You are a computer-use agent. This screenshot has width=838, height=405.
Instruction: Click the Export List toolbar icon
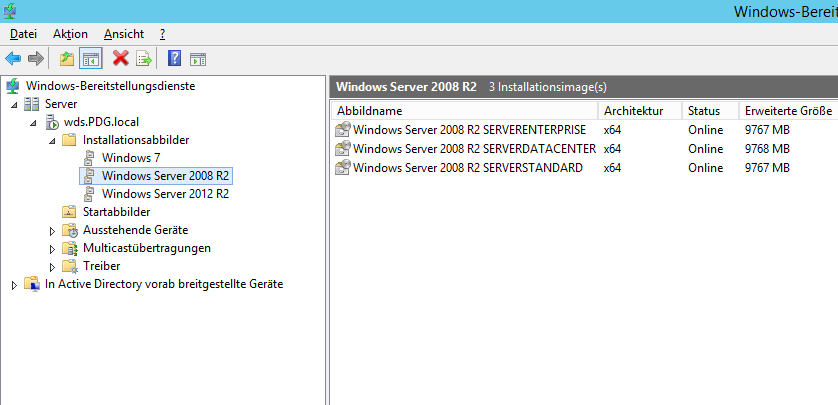144,59
